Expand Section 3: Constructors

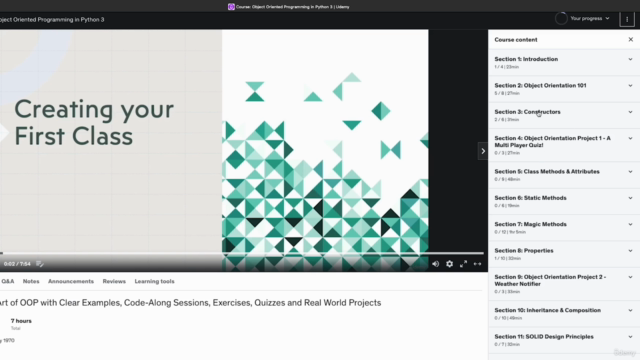click(564, 115)
